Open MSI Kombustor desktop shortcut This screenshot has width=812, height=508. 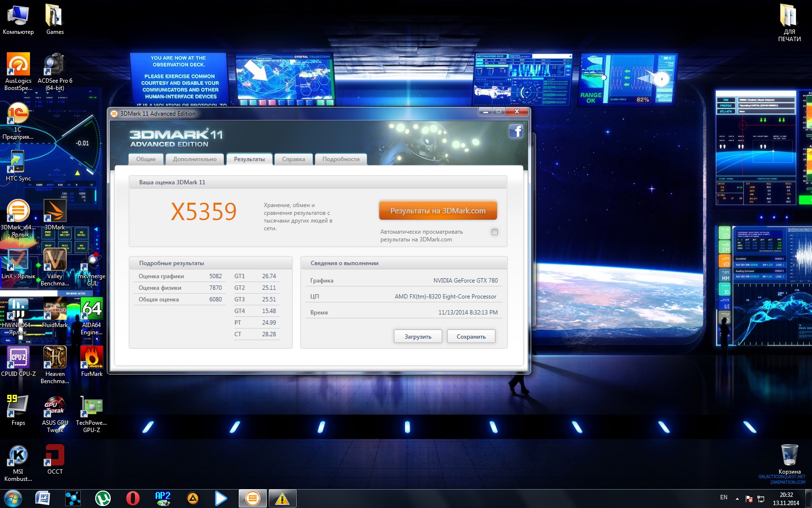tap(18, 456)
